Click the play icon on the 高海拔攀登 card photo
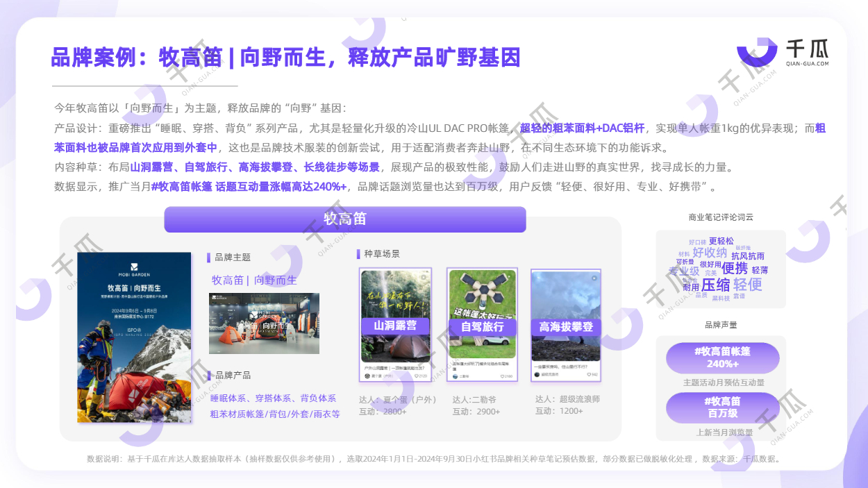Image resolution: width=868 pixels, height=488 pixels. (594, 278)
